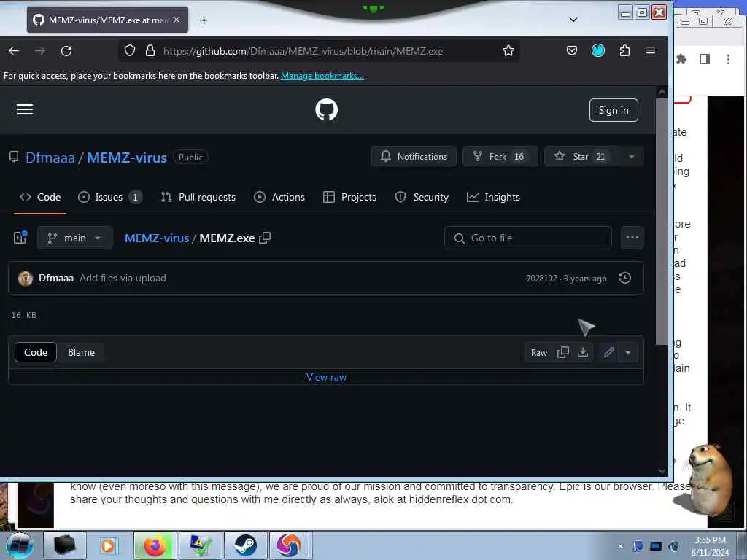This screenshot has width=747, height=560.
Task: Open a new tab with the plus icon
Action: (x=204, y=20)
